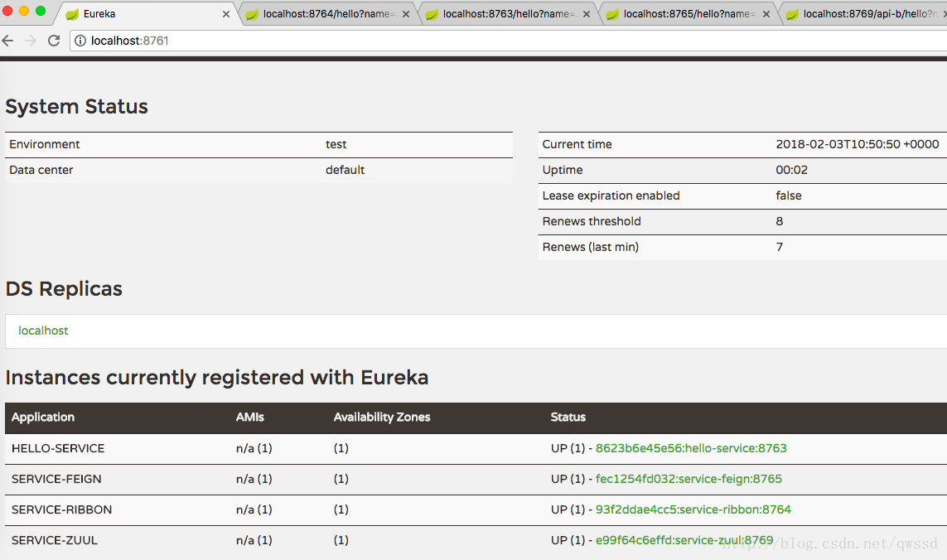Click the leaf favicon on localhost:8765 tab
Screen dimensions: 947x560
tap(611, 14)
